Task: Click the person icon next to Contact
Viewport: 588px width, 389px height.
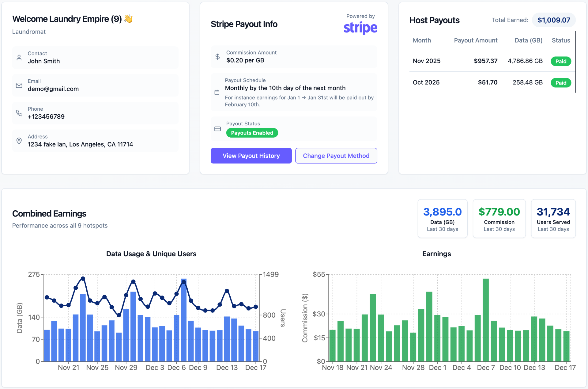Action: pyautogui.click(x=19, y=57)
